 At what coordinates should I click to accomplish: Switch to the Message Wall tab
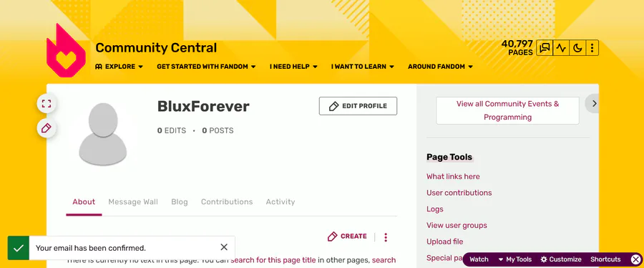click(133, 202)
